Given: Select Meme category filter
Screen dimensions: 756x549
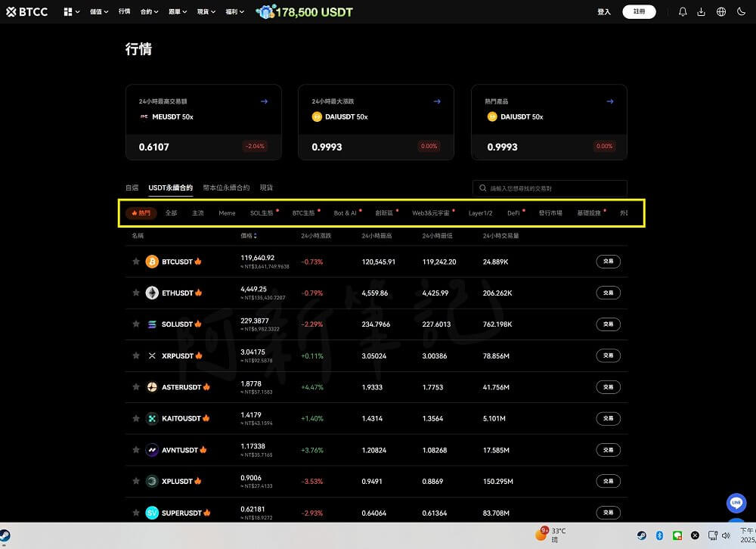Looking at the screenshot, I should [227, 212].
